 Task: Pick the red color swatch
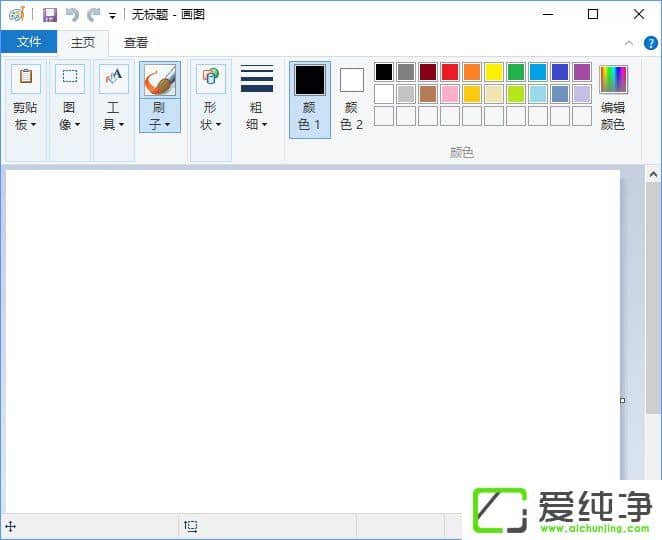coord(450,72)
